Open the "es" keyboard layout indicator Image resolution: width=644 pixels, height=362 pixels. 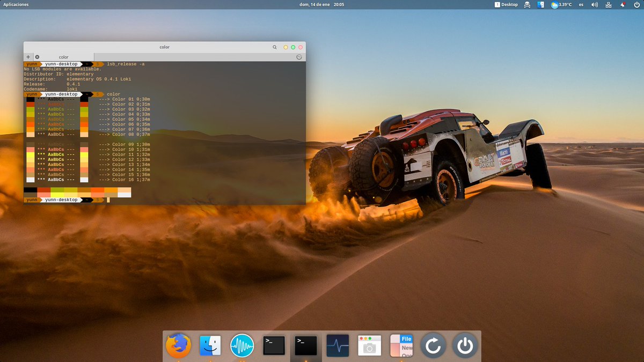pos(581,4)
